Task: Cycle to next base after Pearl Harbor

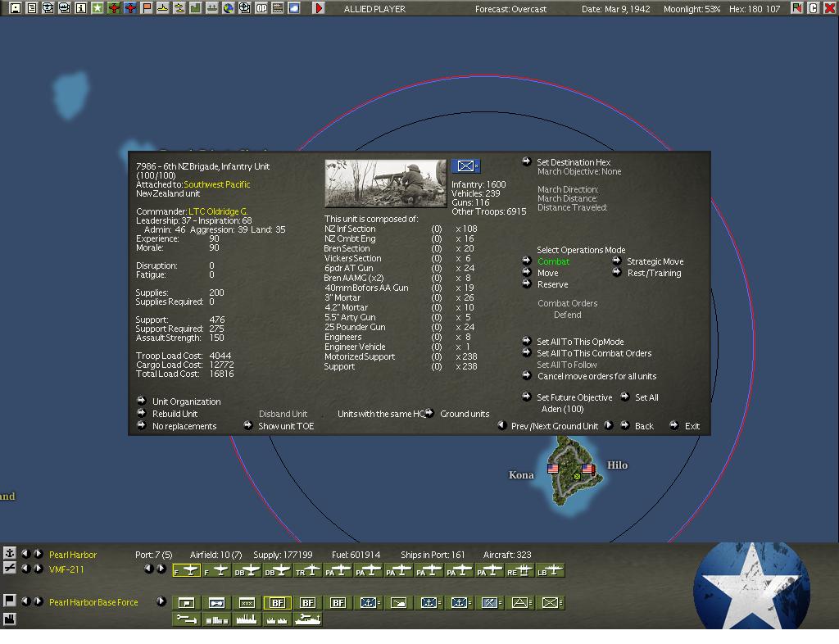Action: click(x=38, y=555)
